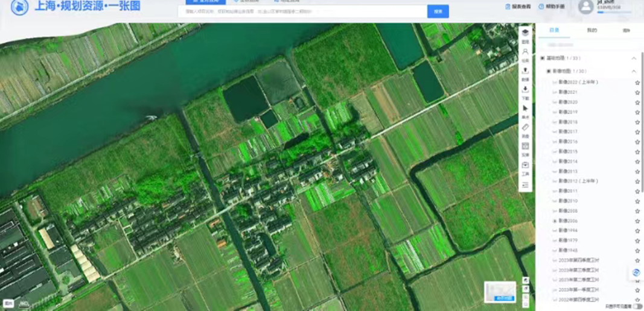Select the 影像2015 layer radio button
This screenshot has width=644, height=311.
click(555, 152)
